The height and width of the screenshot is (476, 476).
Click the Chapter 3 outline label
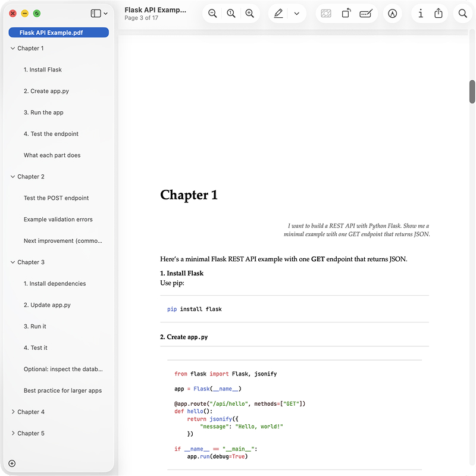31,262
